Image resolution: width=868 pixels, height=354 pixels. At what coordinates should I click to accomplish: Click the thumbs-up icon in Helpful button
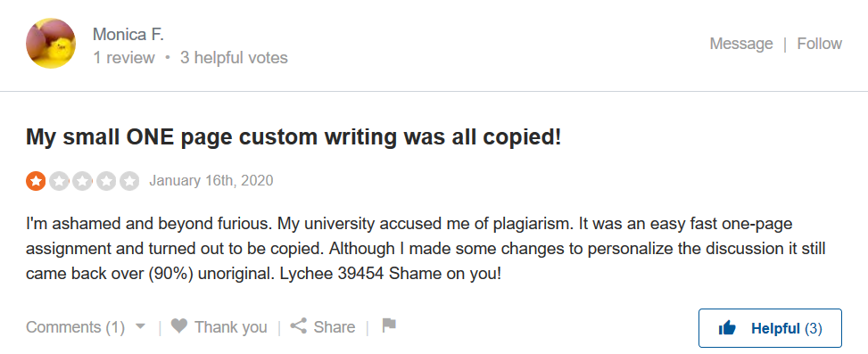pos(727,328)
